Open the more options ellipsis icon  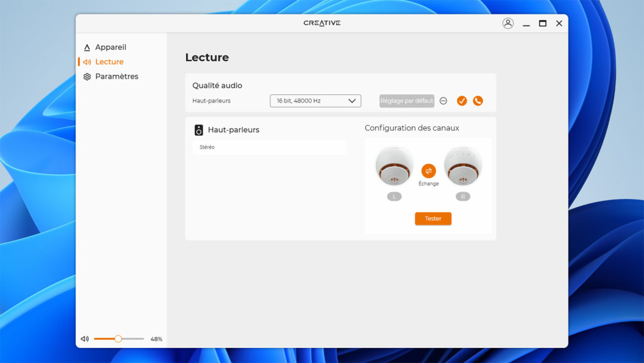point(443,101)
